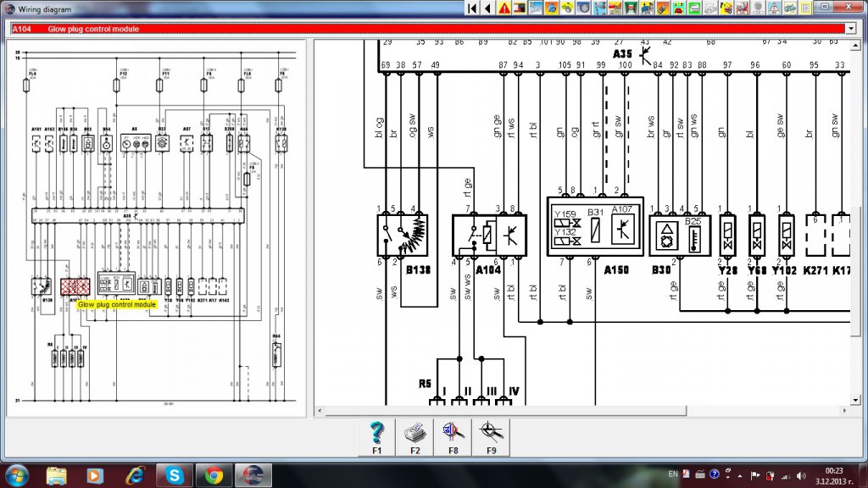Click the F8 magnifier button
This screenshot has width=868, height=488.
pyautogui.click(x=453, y=438)
